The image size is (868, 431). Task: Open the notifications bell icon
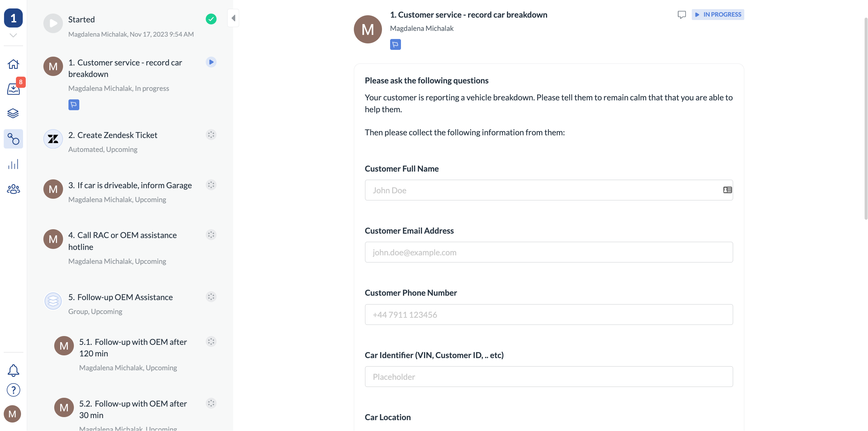[x=13, y=370]
